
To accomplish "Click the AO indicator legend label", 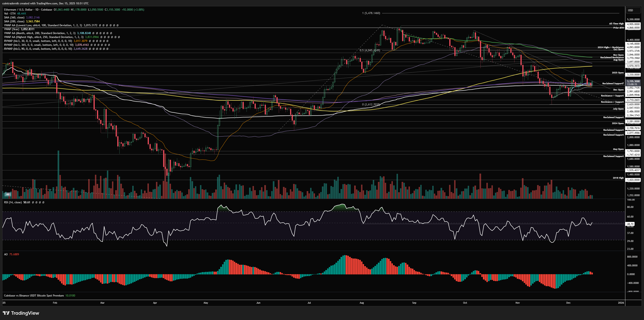I will coord(6,254).
